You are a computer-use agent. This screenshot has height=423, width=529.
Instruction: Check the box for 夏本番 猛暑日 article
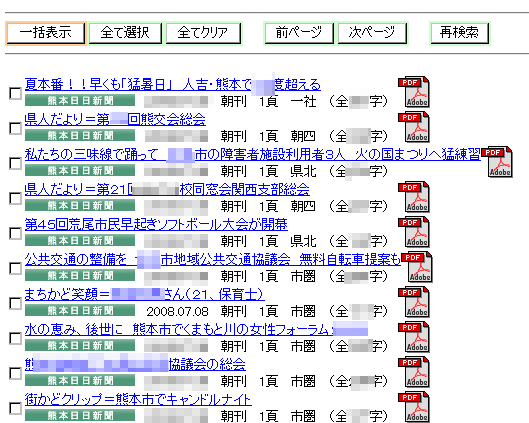(15, 93)
